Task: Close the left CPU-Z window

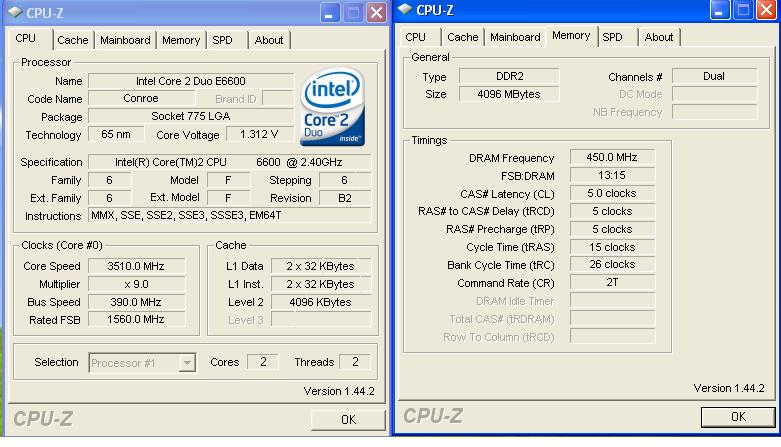Action: pyautogui.click(x=377, y=12)
